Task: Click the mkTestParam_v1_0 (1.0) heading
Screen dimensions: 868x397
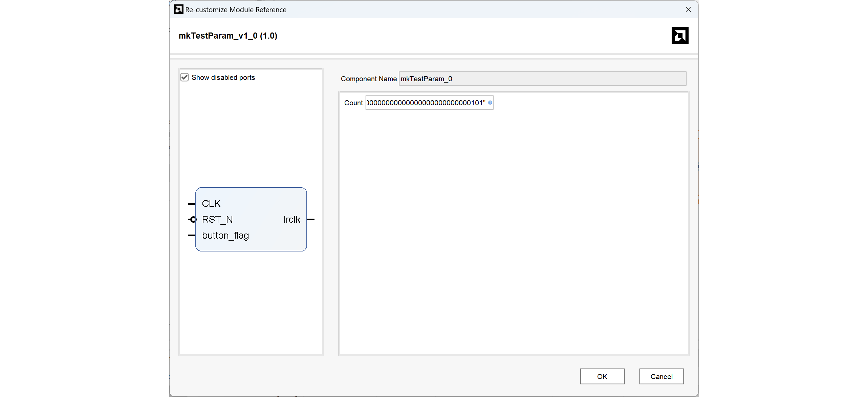Action: click(228, 36)
